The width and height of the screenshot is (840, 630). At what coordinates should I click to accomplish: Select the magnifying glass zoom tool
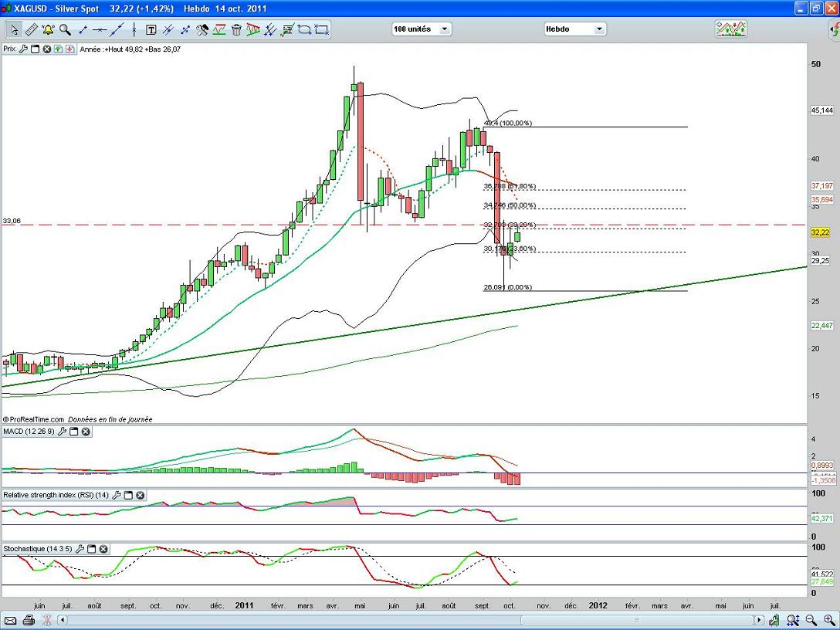(x=65, y=30)
